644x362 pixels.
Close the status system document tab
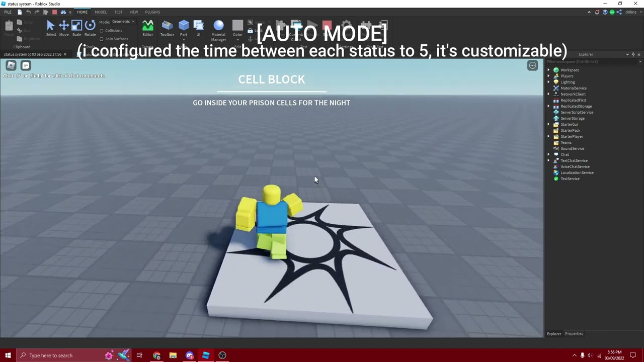coord(65,54)
